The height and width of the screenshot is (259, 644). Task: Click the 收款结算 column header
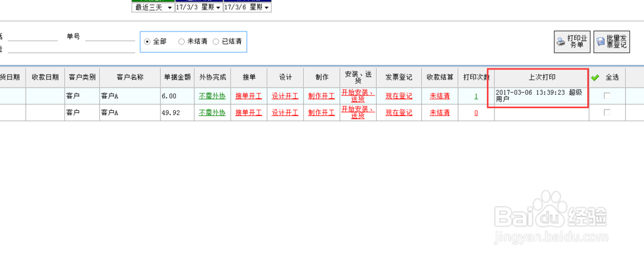pyautogui.click(x=440, y=77)
